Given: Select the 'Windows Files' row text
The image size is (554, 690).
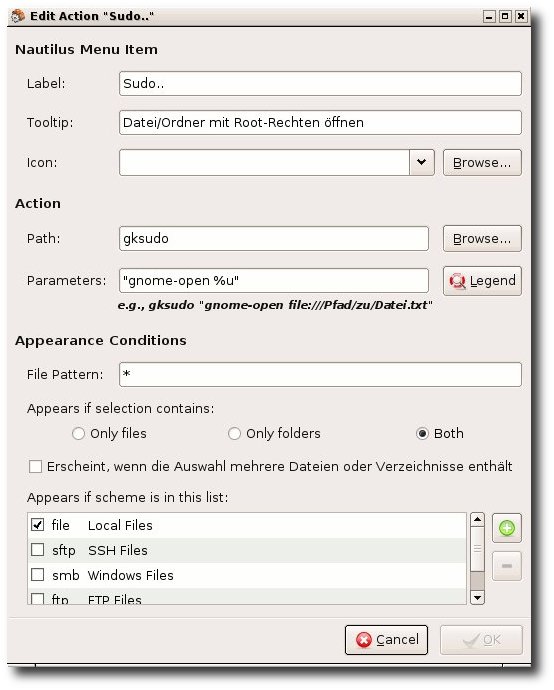Looking at the screenshot, I should tap(130, 575).
